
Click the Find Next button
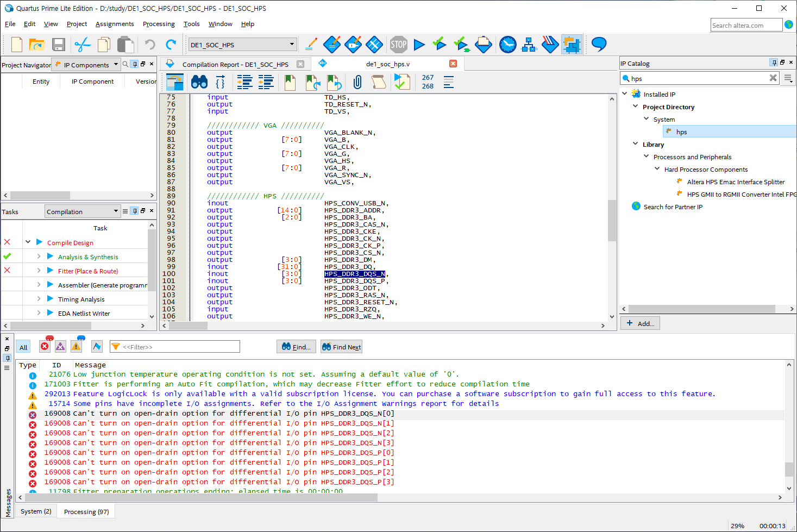point(341,347)
